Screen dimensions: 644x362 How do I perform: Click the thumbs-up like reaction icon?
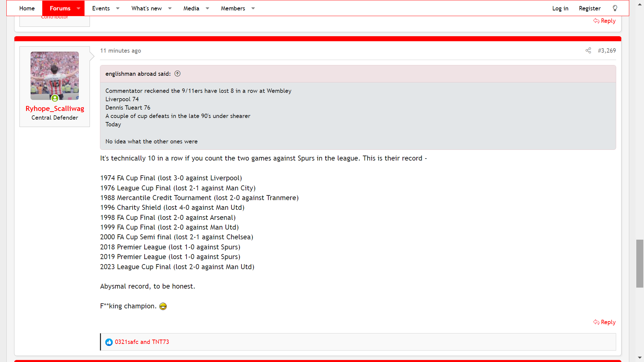[x=109, y=342]
